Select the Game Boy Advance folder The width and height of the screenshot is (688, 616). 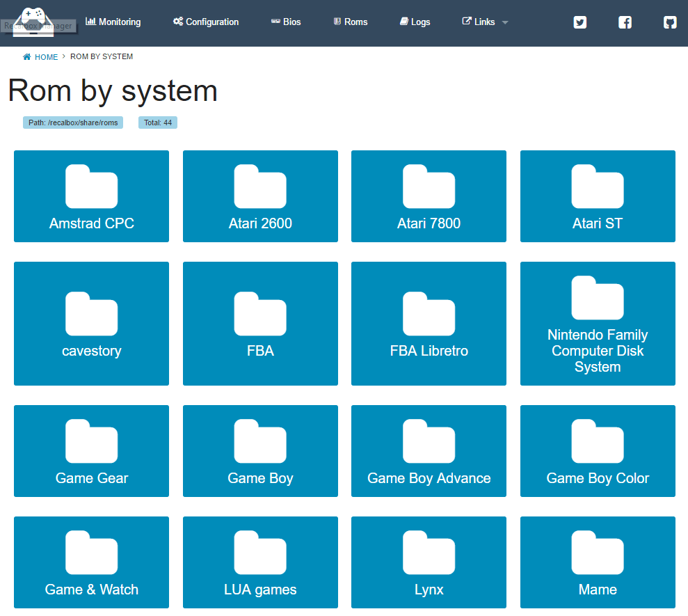point(429,451)
